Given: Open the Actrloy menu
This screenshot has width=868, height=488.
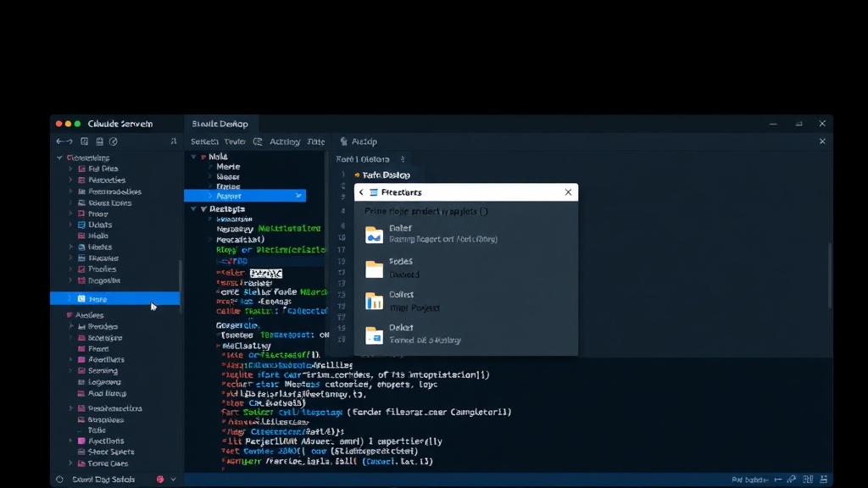Looking at the screenshot, I should 285,141.
